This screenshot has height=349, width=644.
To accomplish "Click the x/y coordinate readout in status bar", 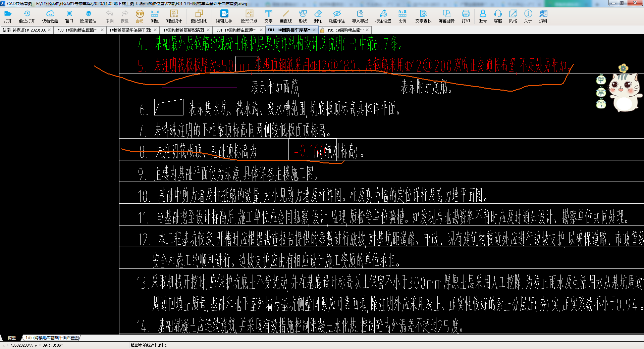I will 33,345.
